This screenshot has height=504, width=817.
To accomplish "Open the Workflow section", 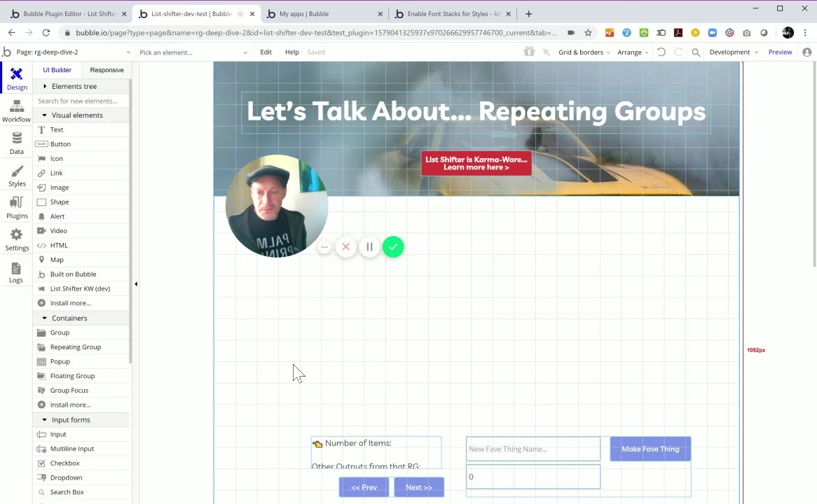I will click(x=17, y=111).
